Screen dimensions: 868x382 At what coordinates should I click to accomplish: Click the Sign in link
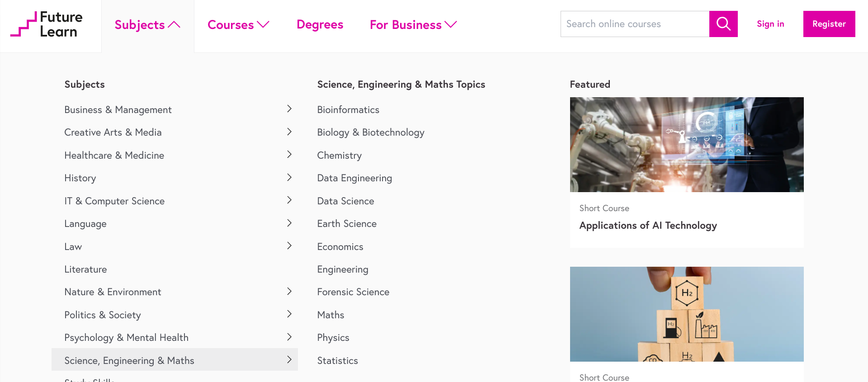click(x=770, y=24)
